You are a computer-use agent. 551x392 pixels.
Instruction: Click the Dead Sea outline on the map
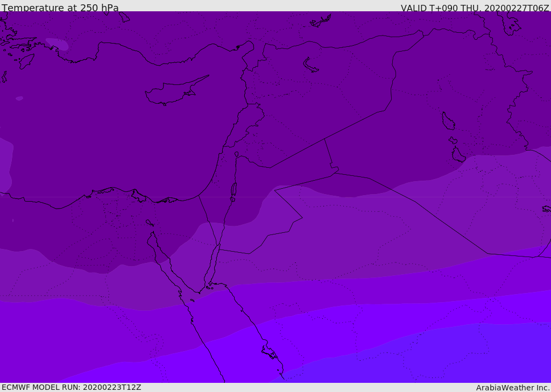point(234,190)
